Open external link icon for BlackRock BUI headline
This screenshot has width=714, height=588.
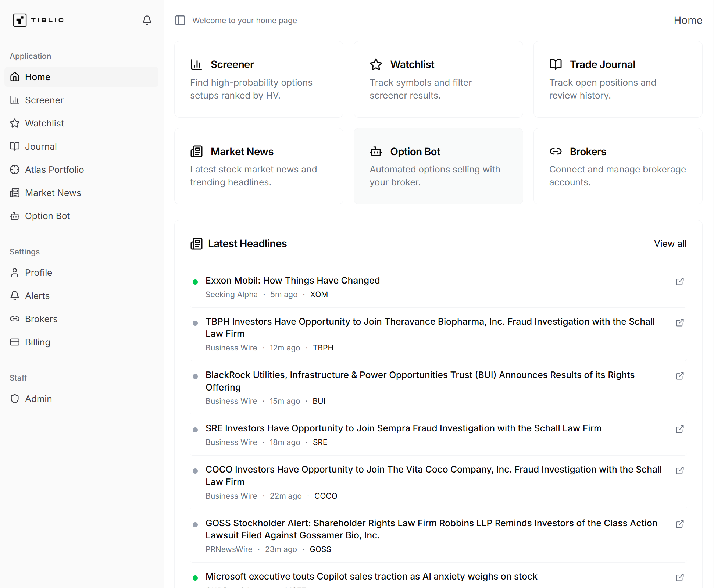(679, 376)
